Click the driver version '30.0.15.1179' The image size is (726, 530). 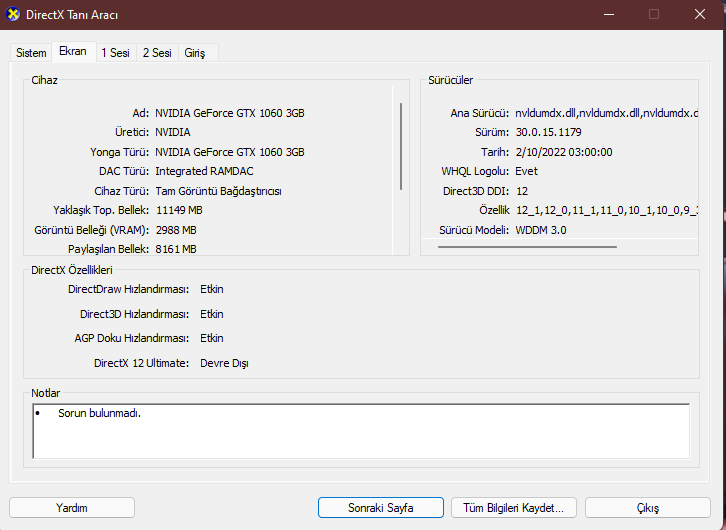click(x=549, y=132)
